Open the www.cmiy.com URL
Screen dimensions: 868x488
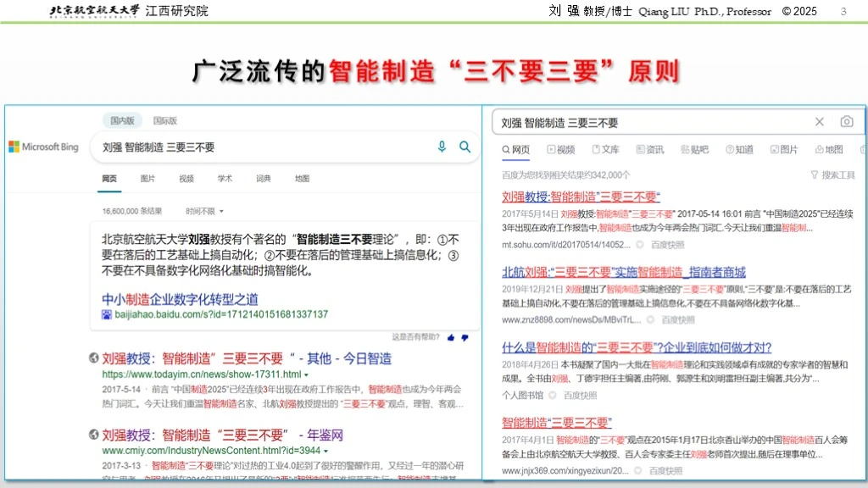pos(211,451)
